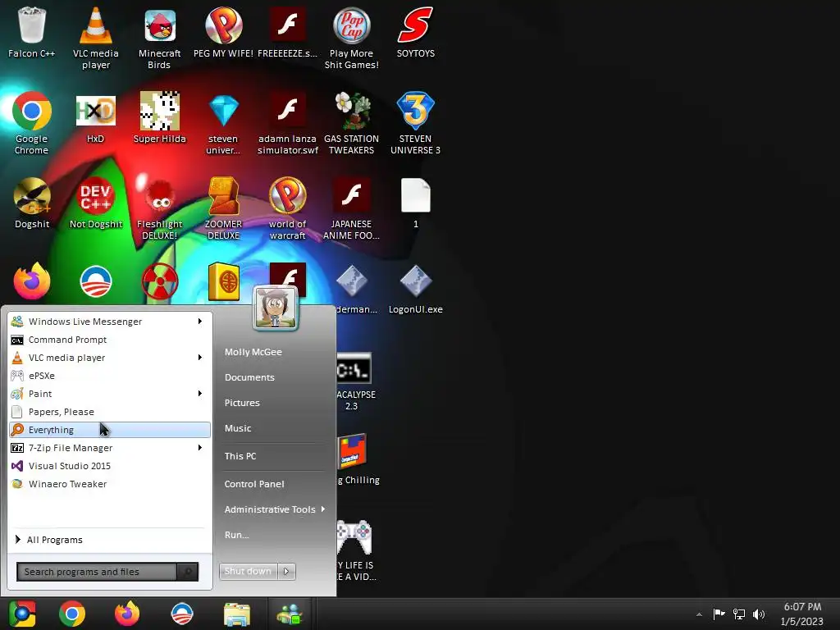Open Firefox desktop icon above start menu

32,281
